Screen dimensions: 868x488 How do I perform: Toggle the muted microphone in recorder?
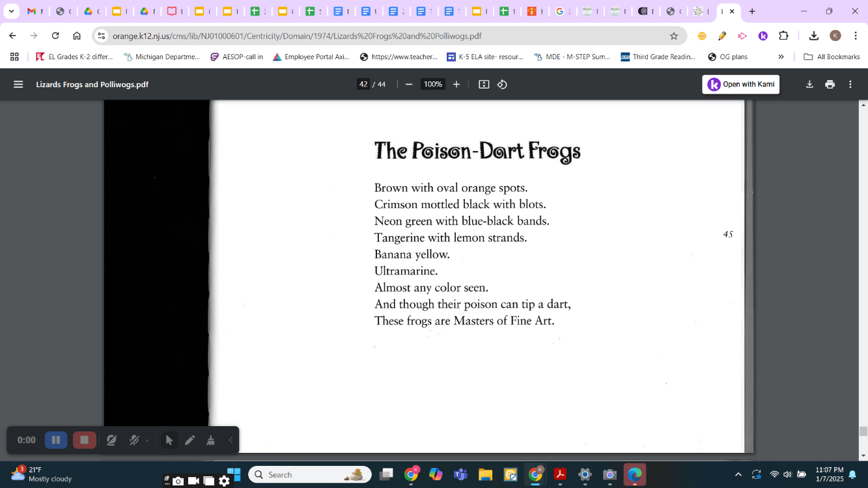tap(133, 441)
